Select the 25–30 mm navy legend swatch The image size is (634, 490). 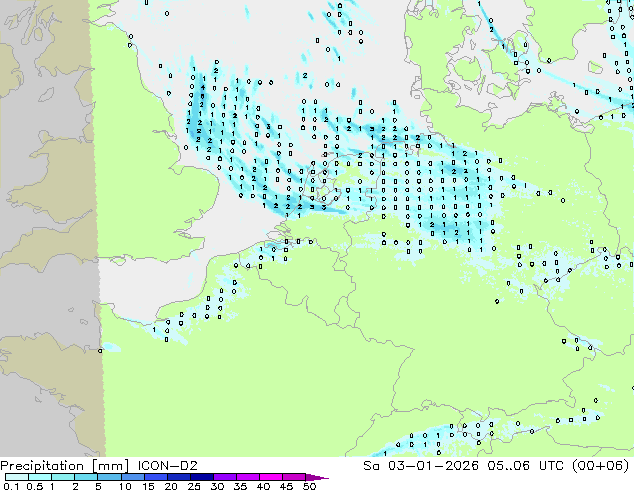[x=201, y=477]
